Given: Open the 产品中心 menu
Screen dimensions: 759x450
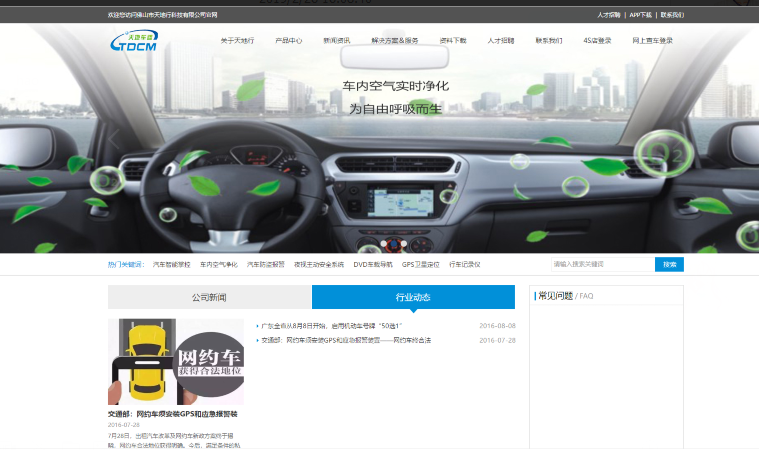Looking at the screenshot, I should [288, 41].
